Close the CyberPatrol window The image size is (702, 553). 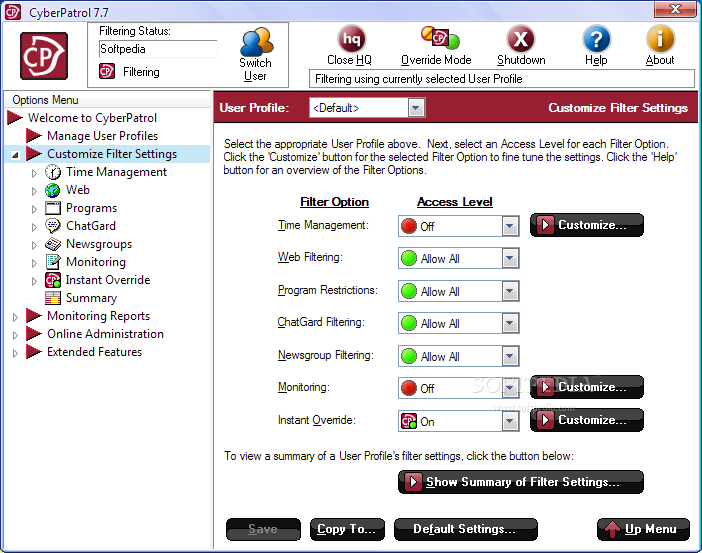[x=675, y=9]
